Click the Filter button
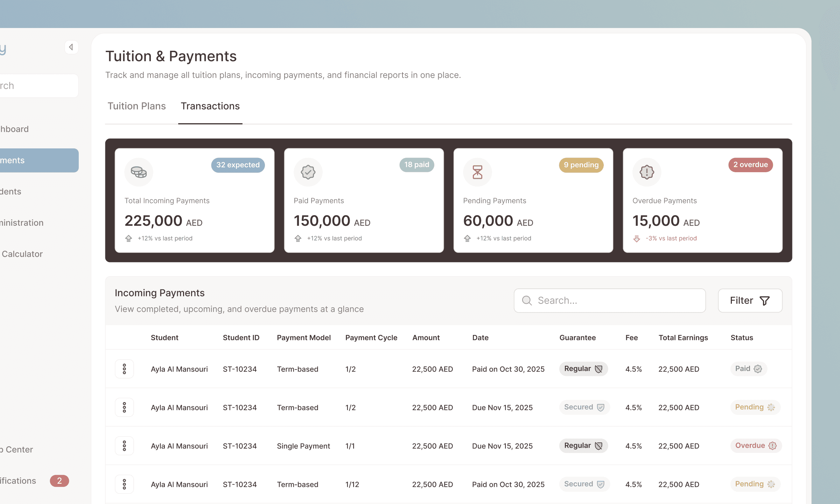 750,301
